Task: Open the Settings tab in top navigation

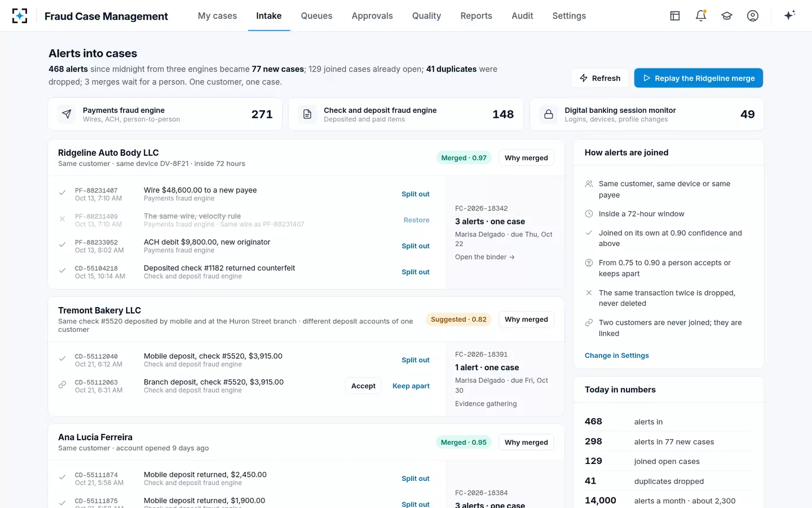Action: (569, 16)
